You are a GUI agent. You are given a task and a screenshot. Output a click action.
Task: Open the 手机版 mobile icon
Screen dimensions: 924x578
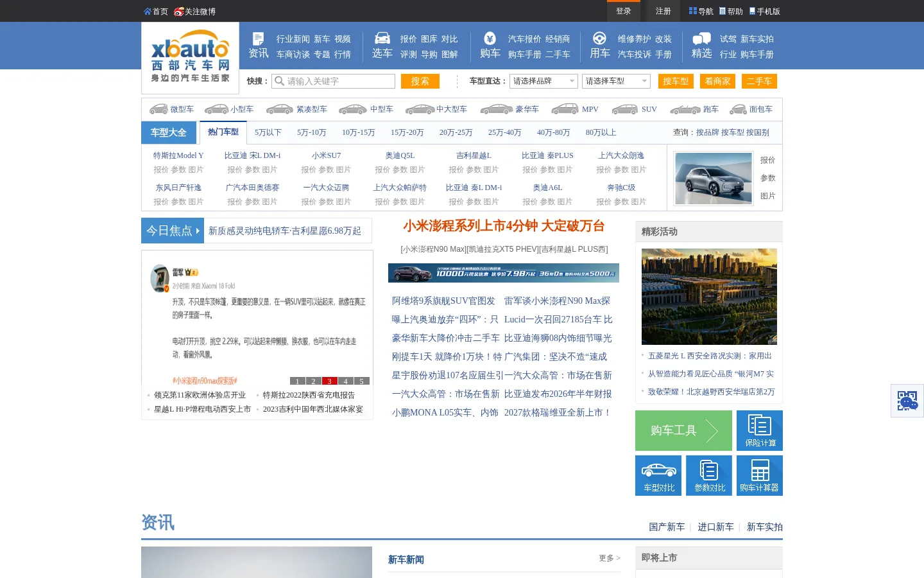pyautogui.click(x=753, y=11)
